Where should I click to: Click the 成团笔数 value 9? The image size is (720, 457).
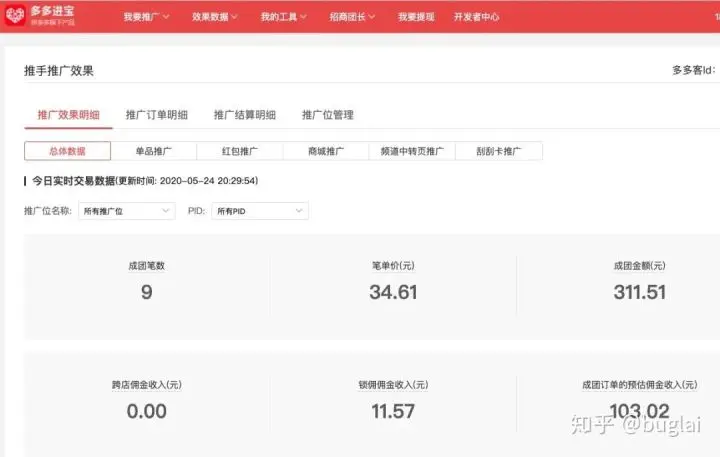coord(146,292)
